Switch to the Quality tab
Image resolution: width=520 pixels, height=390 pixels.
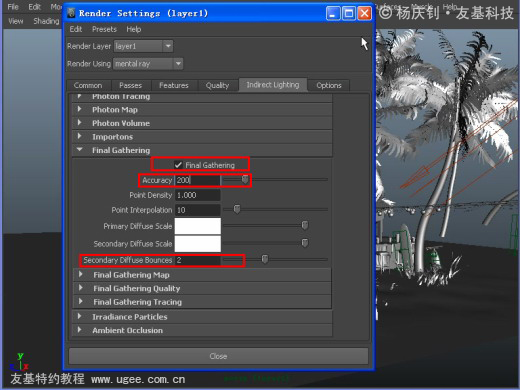(217, 86)
